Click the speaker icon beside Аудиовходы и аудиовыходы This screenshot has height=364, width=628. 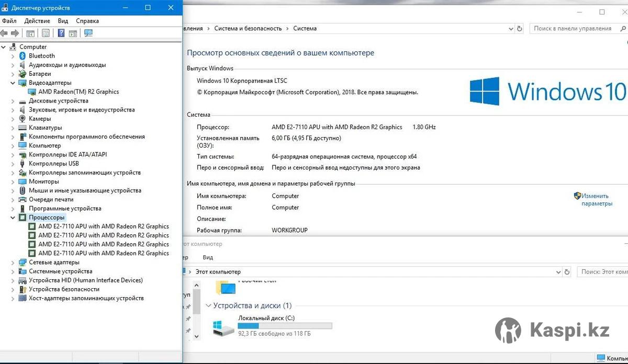(23, 65)
